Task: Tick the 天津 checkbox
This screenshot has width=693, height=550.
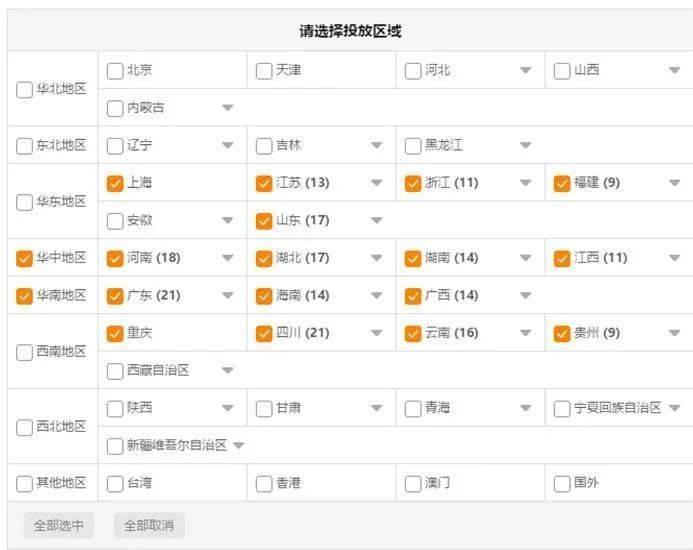Action: click(264, 71)
